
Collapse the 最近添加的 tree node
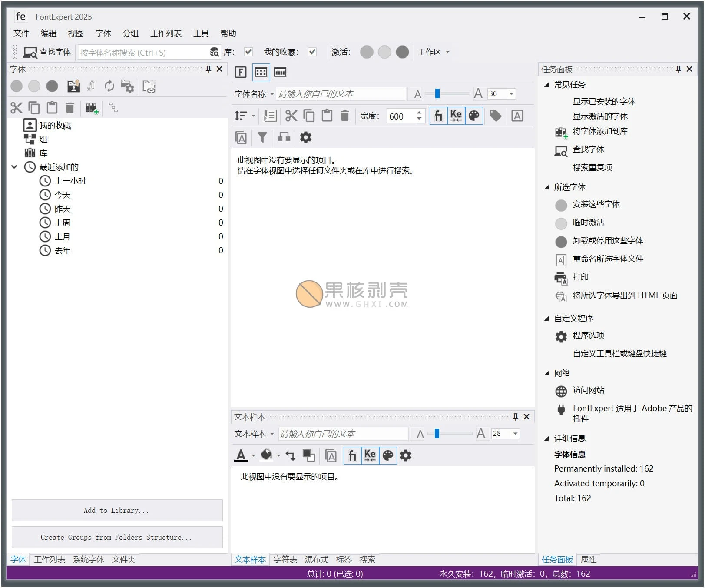click(x=14, y=167)
